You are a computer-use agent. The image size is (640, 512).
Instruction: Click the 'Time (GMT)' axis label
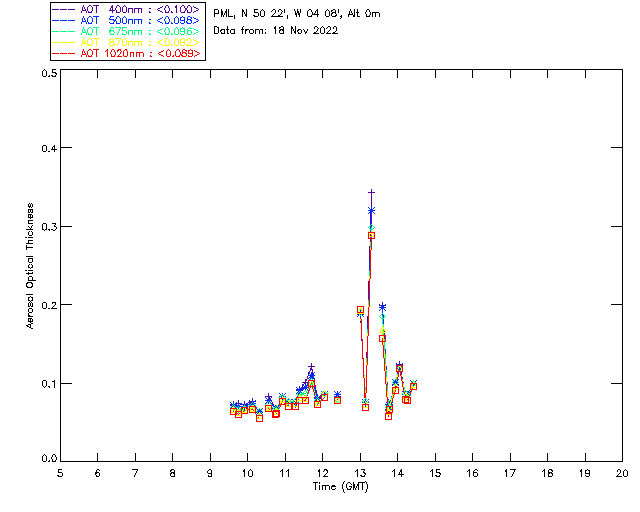click(x=341, y=487)
